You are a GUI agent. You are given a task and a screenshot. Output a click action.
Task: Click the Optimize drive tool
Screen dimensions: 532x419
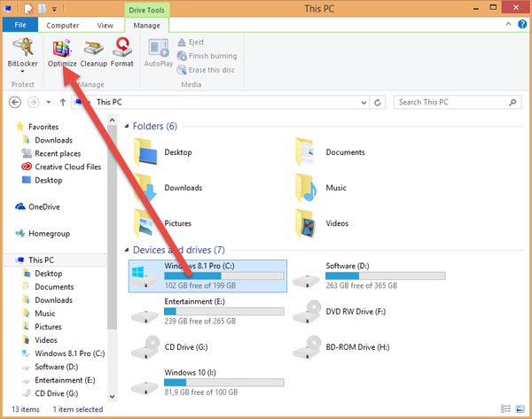click(x=62, y=53)
